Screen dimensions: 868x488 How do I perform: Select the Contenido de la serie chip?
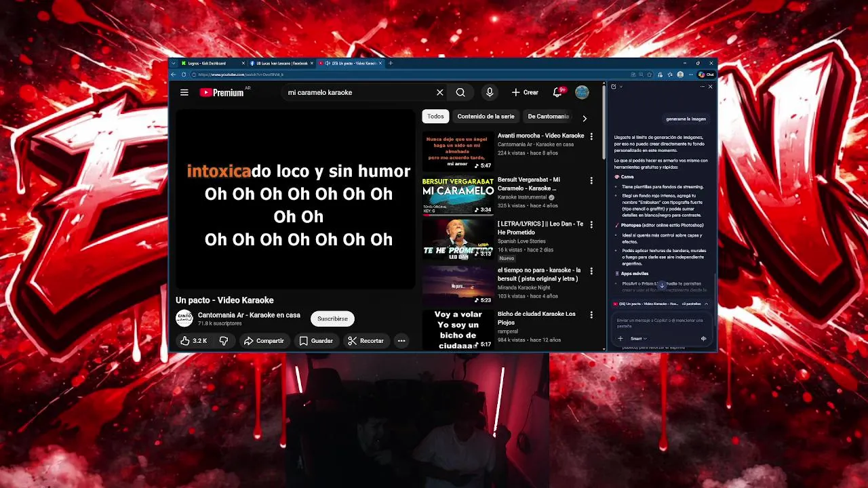click(486, 117)
